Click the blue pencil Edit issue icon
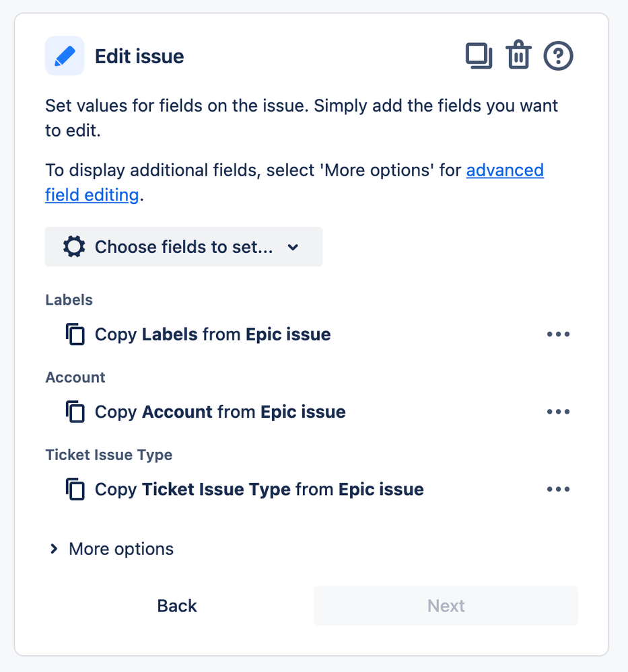Viewport: 628px width, 672px height. point(65,56)
